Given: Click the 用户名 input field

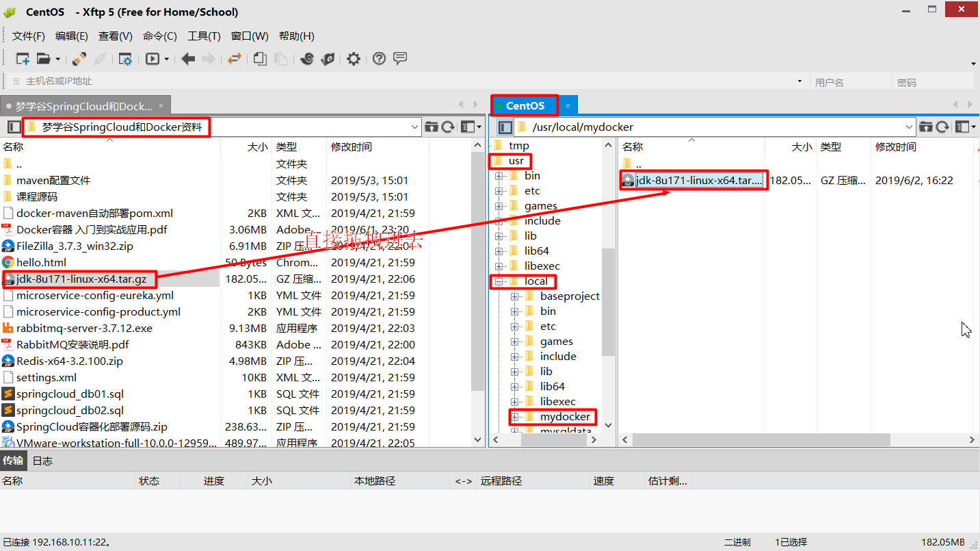Looking at the screenshot, I should tap(850, 82).
